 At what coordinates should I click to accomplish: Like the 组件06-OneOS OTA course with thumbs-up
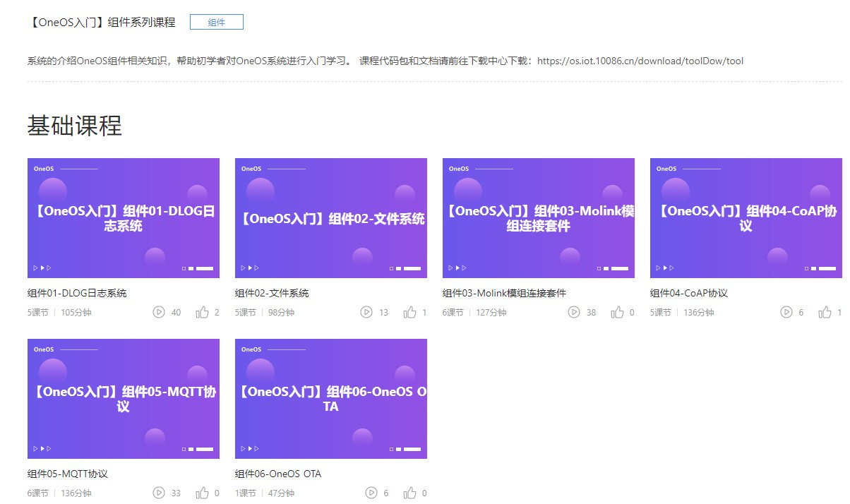click(410, 493)
